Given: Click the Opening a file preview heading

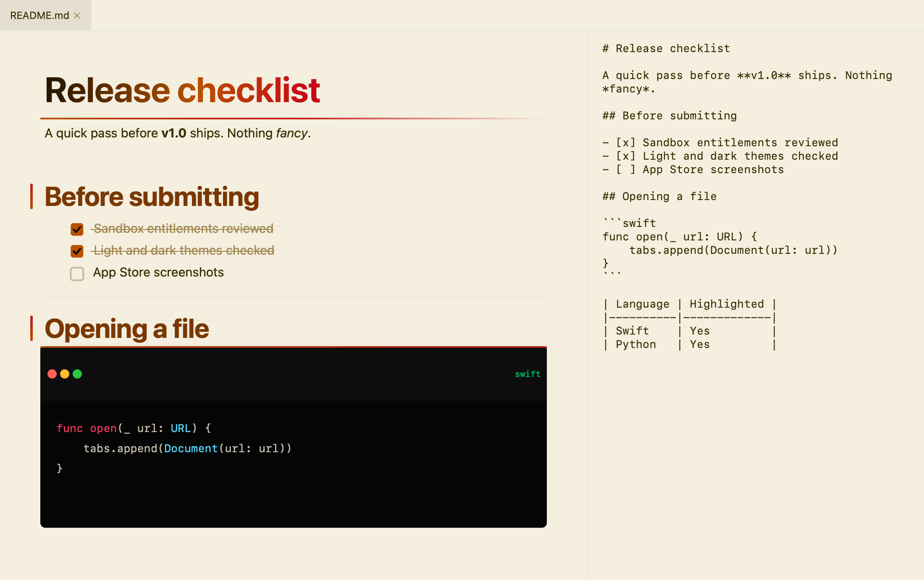Looking at the screenshot, I should pos(126,329).
